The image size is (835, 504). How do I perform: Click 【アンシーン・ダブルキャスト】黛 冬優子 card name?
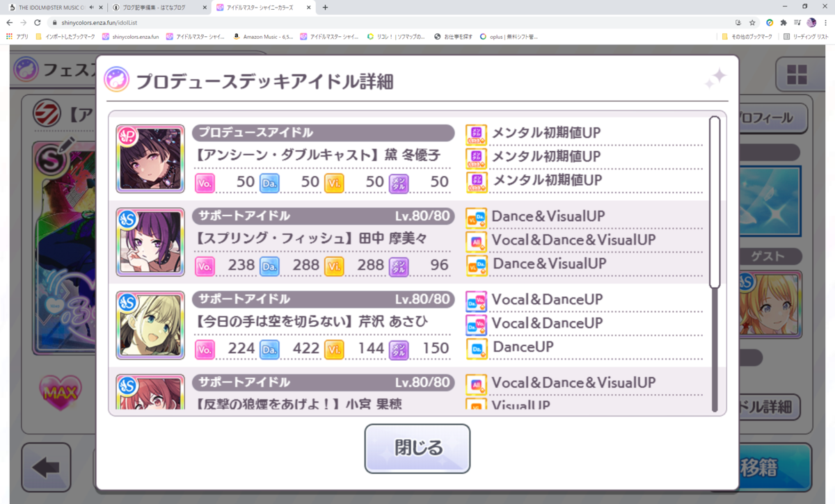[x=318, y=155]
